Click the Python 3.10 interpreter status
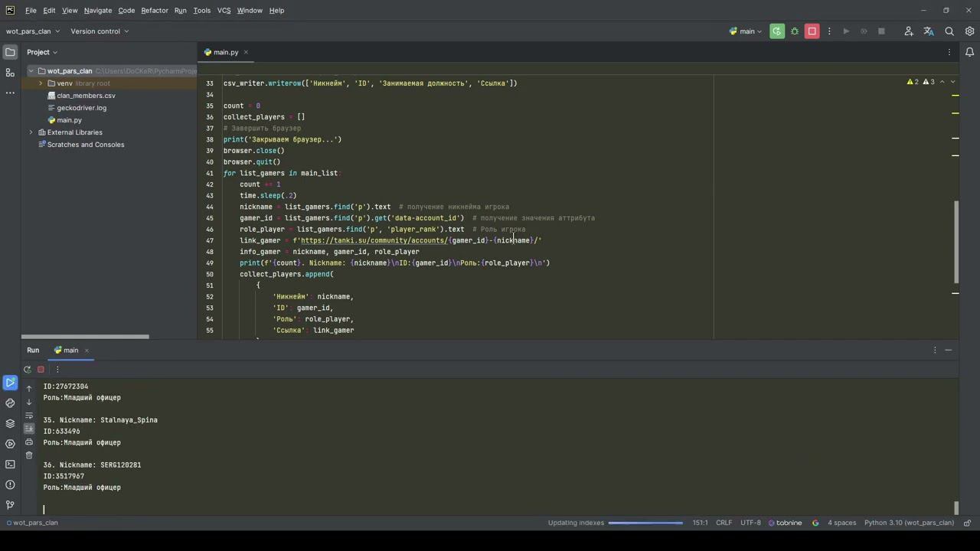This screenshot has width=980, height=551. point(909,523)
